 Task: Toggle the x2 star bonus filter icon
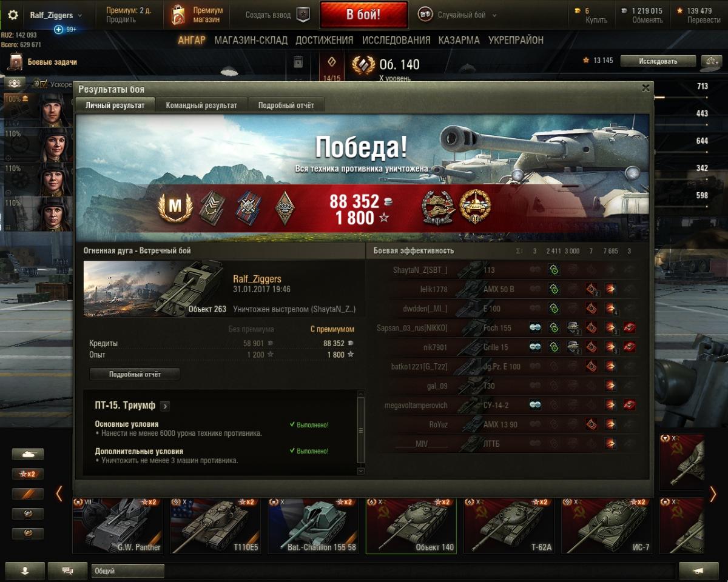coord(28,474)
